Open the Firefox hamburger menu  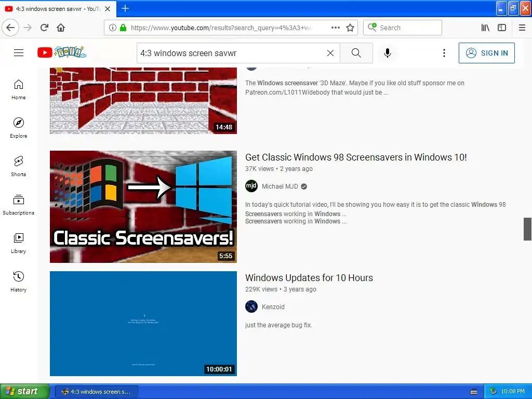[x=522, y=28]
